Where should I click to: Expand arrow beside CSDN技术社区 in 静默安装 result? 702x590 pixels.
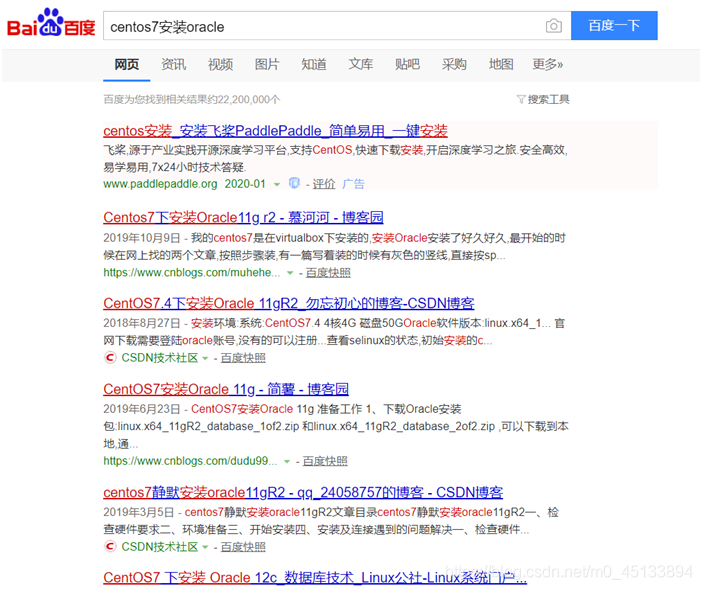point(205,547)
